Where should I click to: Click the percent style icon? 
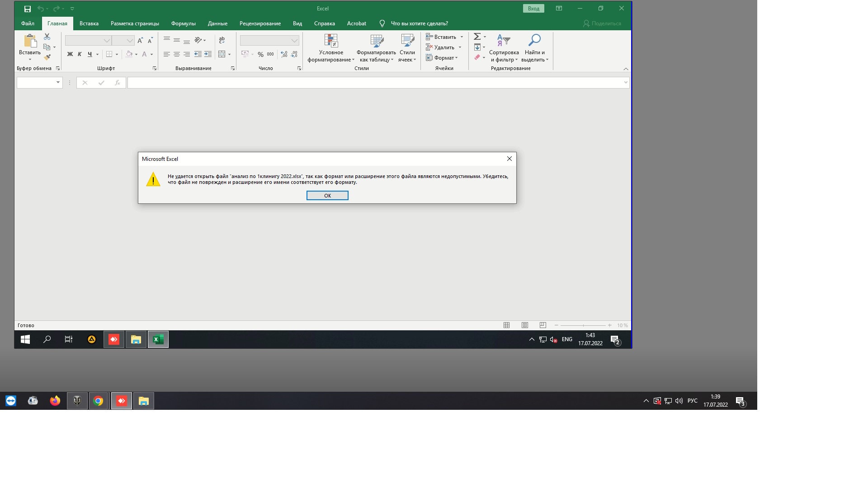[x=260, y=54]
